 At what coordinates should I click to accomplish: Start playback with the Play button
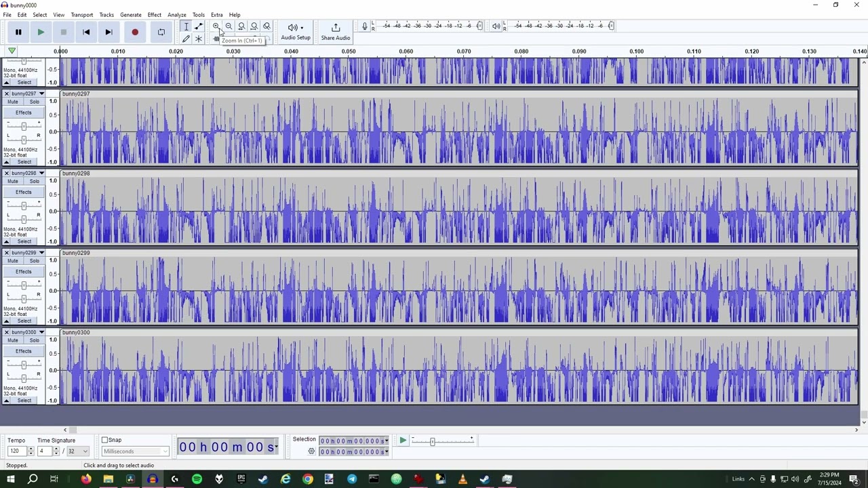pos(41,32)
